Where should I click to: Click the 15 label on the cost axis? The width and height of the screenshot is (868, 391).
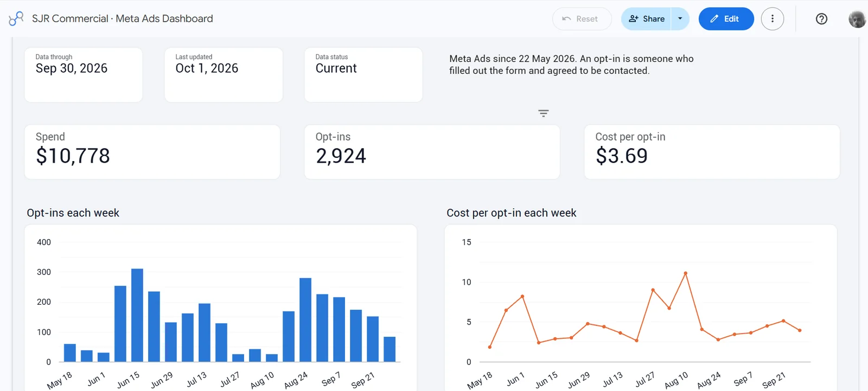click(x=467, y=242)
